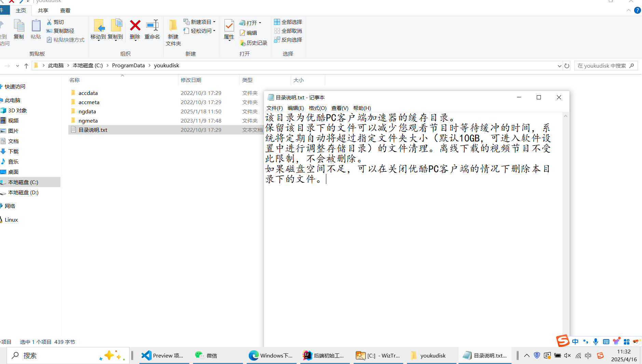Image resolution: width=642 pixels, height=364 pixels.
Task: Collapse the ribbon with the chevron
Action: click(x=629, y=10)
